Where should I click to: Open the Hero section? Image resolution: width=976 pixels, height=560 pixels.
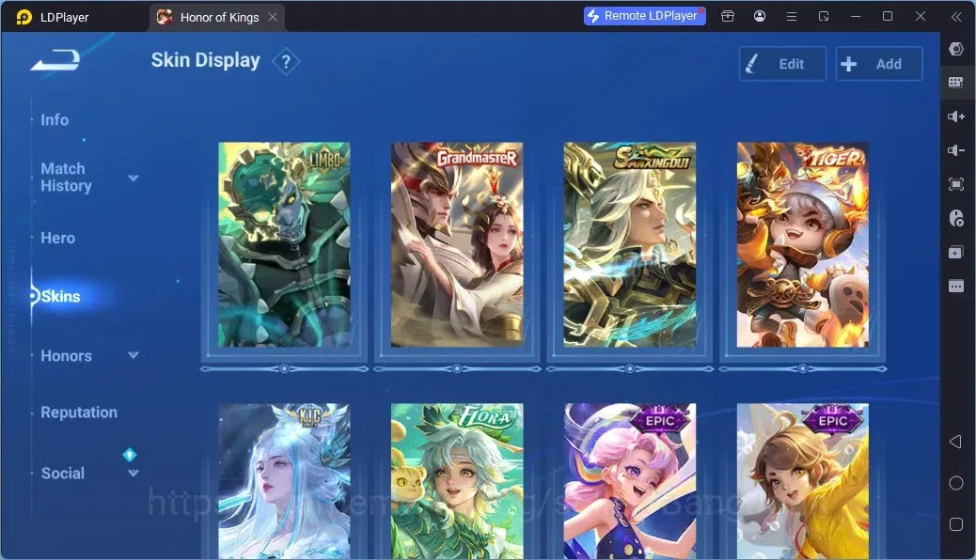pyautogui.click(x=58, y=238)
